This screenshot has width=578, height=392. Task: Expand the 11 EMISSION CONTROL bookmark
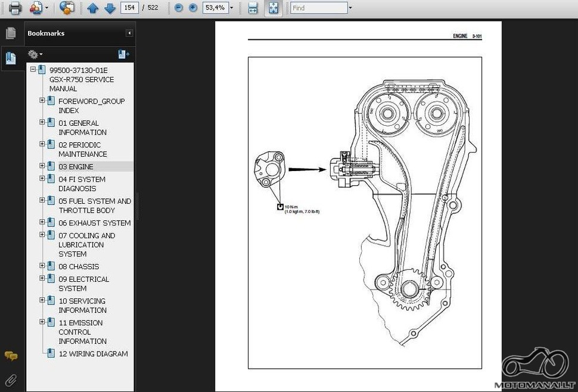tap(42, 322)
